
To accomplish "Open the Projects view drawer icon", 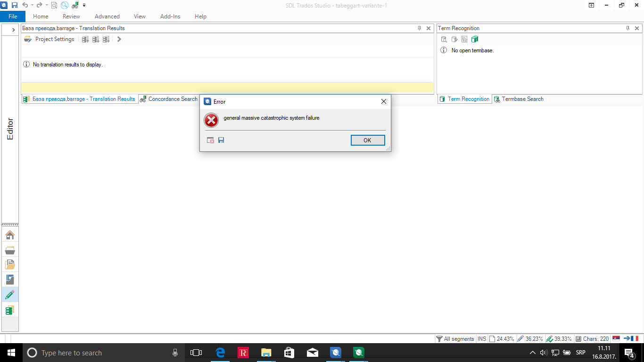I will pyautogui.click(x=10, y=250).
